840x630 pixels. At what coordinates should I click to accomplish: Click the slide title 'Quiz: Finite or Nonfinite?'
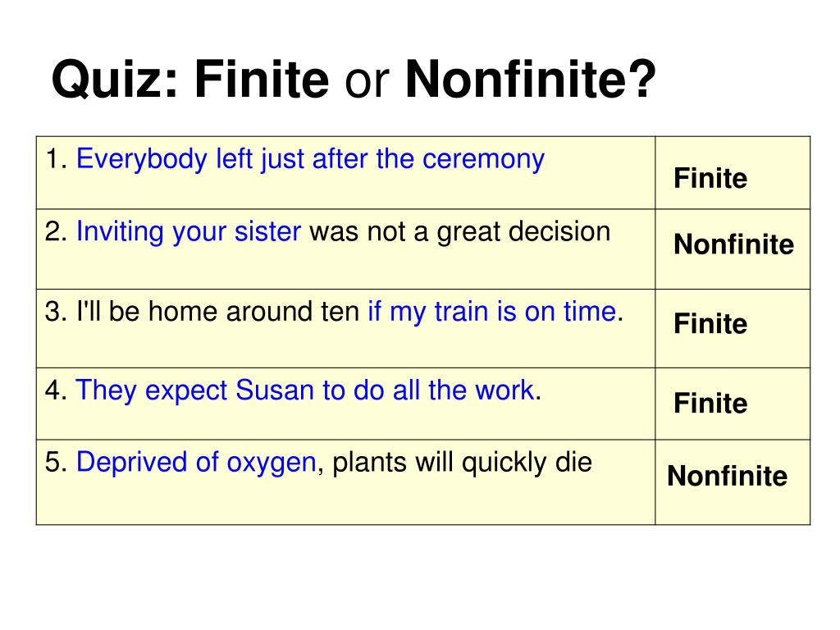coord(354,80)
